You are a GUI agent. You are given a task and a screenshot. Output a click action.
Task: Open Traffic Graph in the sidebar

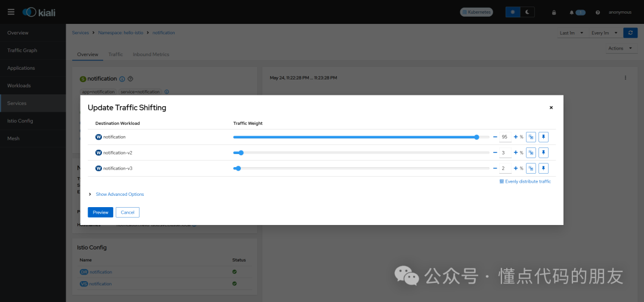[33, 50]
